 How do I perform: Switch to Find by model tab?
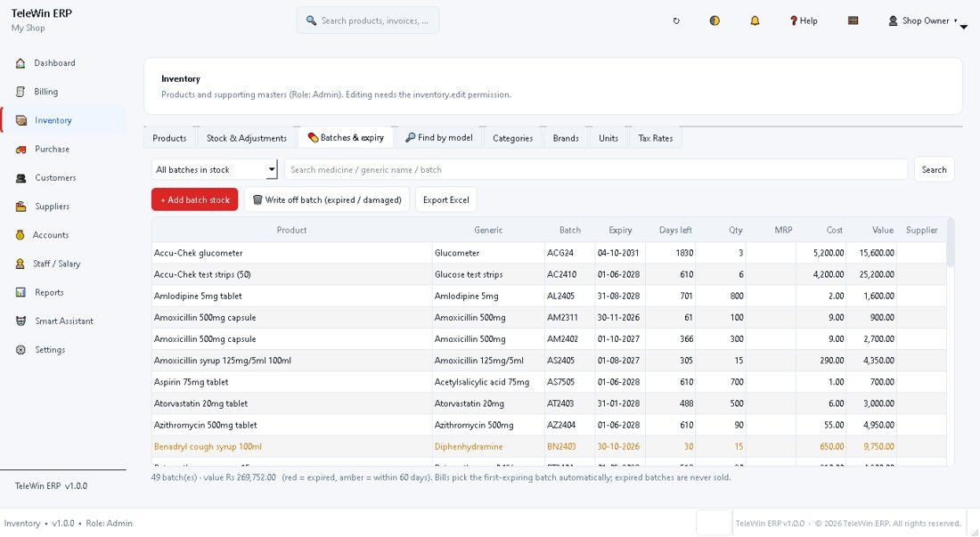tap(438, 138)
